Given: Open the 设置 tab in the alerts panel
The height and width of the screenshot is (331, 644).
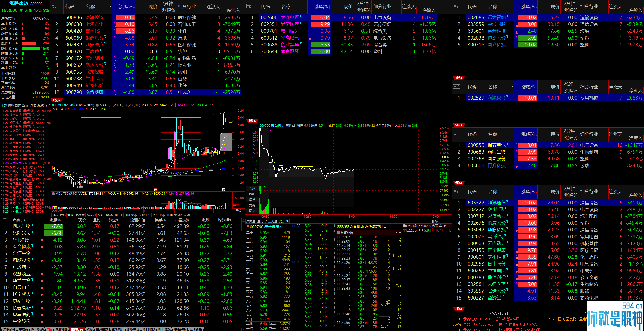Looking at the screenshot, I should point(47,105).
